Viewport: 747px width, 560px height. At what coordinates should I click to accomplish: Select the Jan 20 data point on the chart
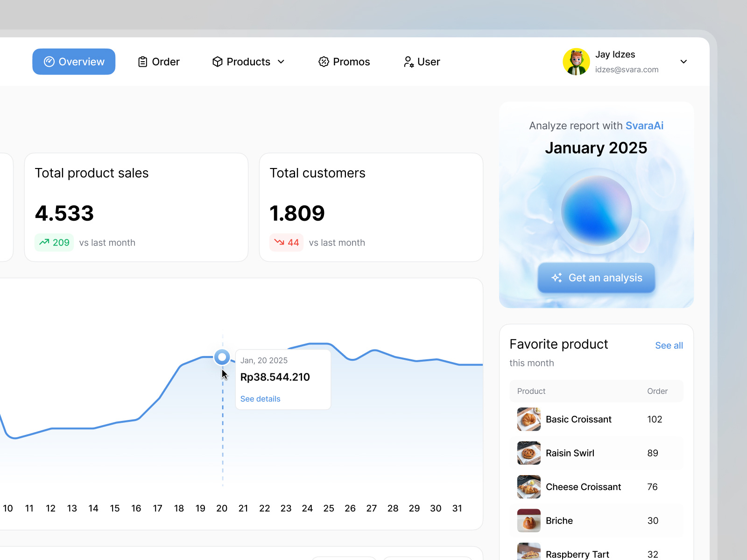click(x=222, y=357)
